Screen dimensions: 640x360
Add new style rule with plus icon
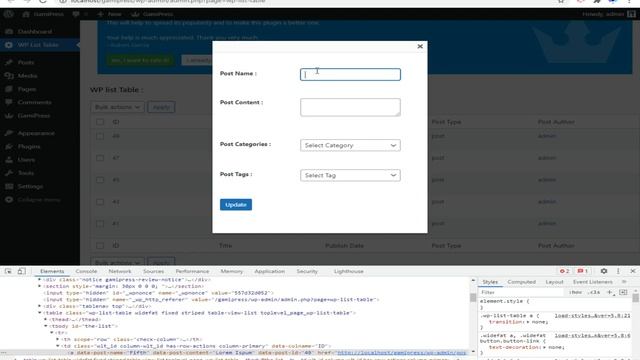609,292
